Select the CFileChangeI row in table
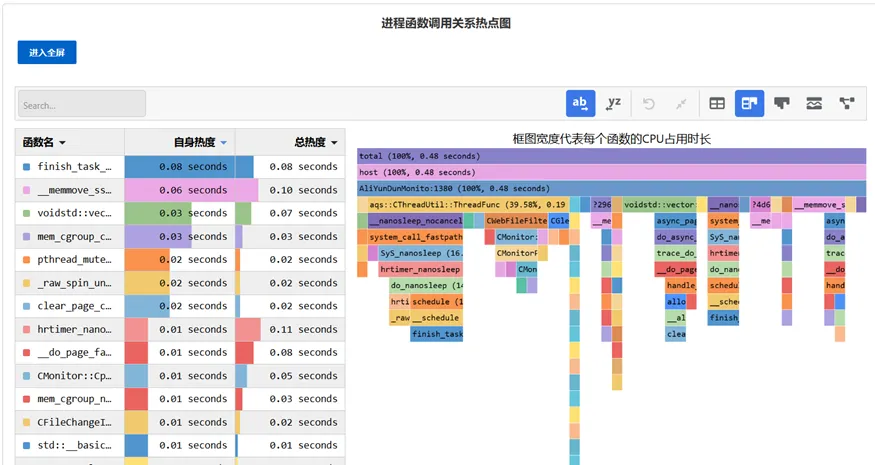 [180, 422]
